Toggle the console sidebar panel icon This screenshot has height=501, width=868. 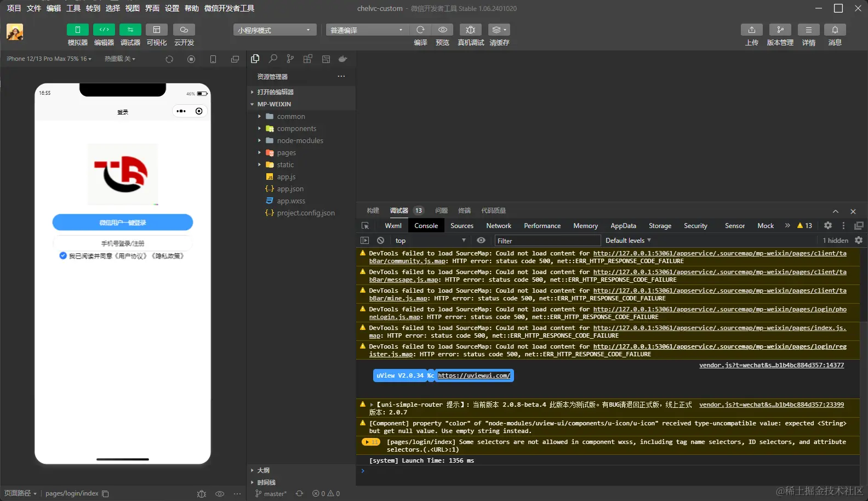point(364,241)
